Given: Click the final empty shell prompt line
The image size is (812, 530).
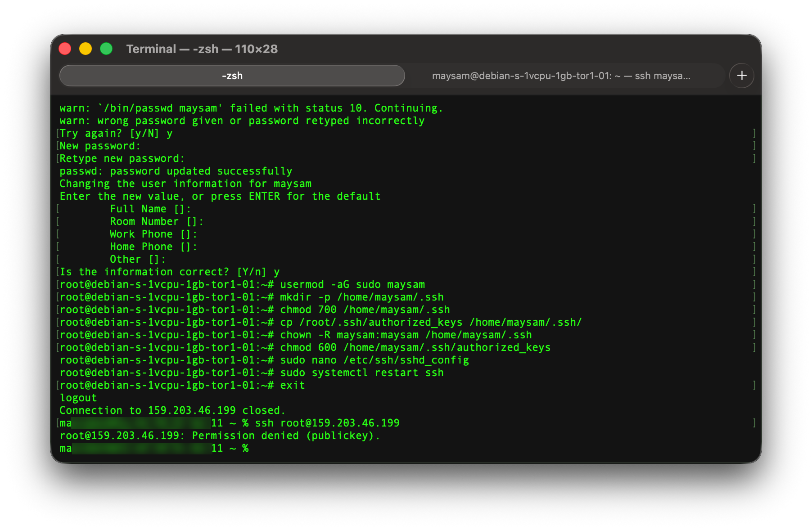Looking at the screenshot, I should [x=154, y=449].
